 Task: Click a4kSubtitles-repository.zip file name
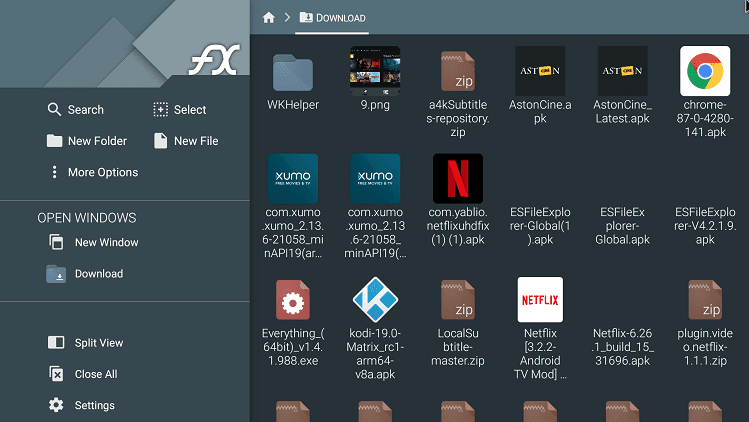tap(458, 118)
